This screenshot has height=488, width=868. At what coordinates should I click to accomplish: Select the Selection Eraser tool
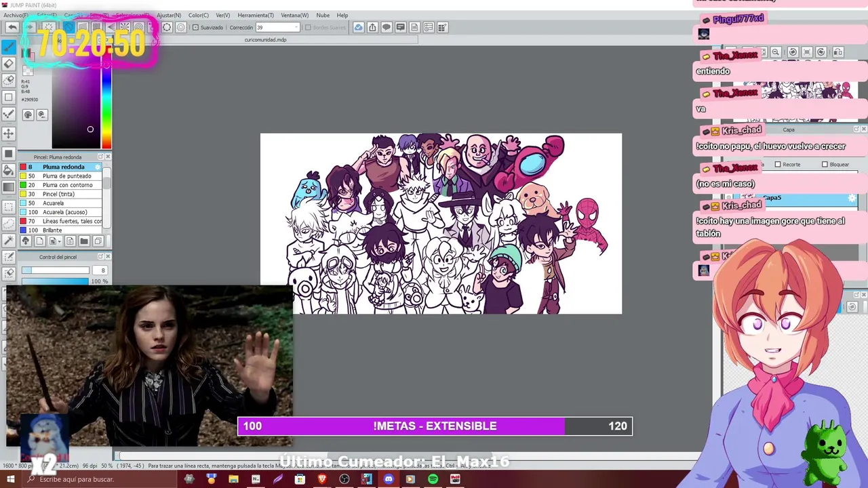9,273
